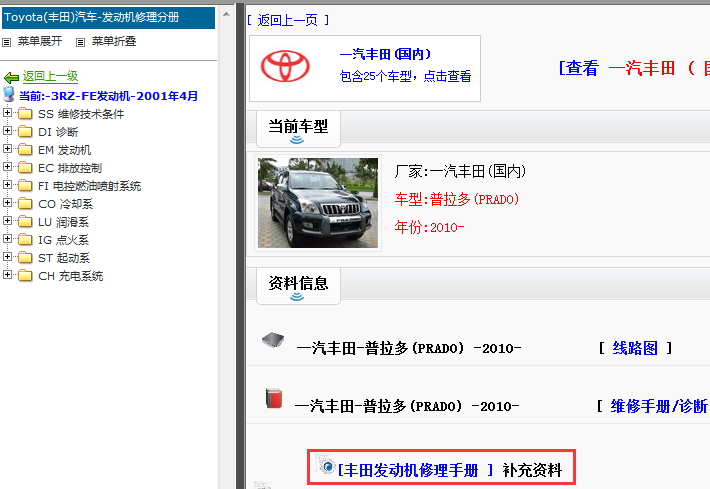
Task: Expand the SS 维修技术条件 tree node
Action: [7, 112]
